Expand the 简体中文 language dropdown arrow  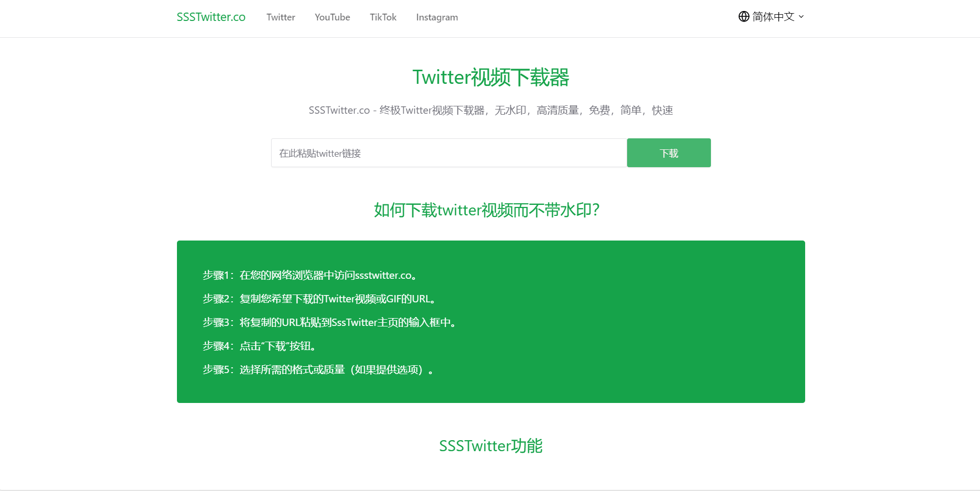coord(801,17)
